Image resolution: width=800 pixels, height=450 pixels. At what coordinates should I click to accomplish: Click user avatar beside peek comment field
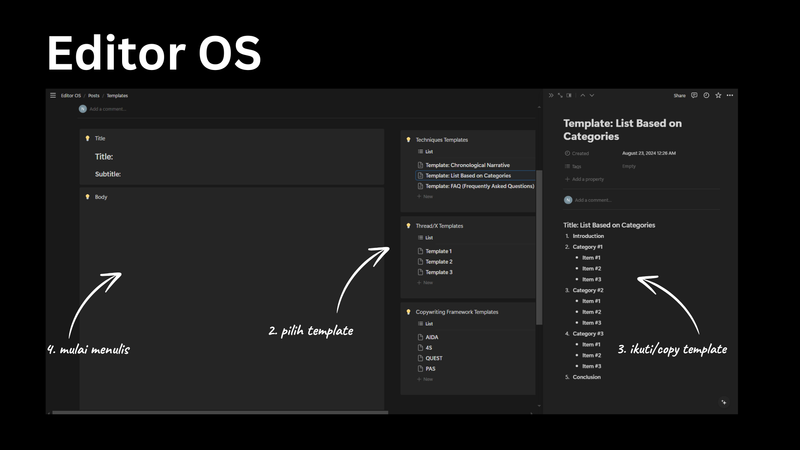click(568, 200)
